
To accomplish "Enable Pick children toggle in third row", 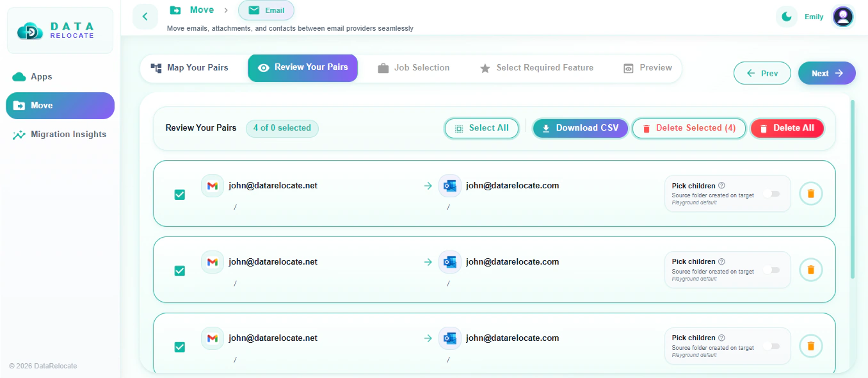I will point(771,346).
